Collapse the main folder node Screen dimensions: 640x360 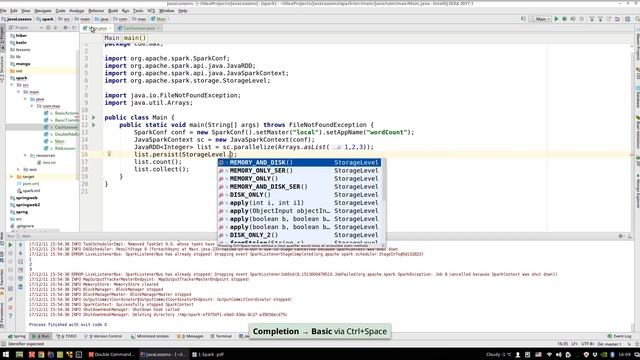18,92
